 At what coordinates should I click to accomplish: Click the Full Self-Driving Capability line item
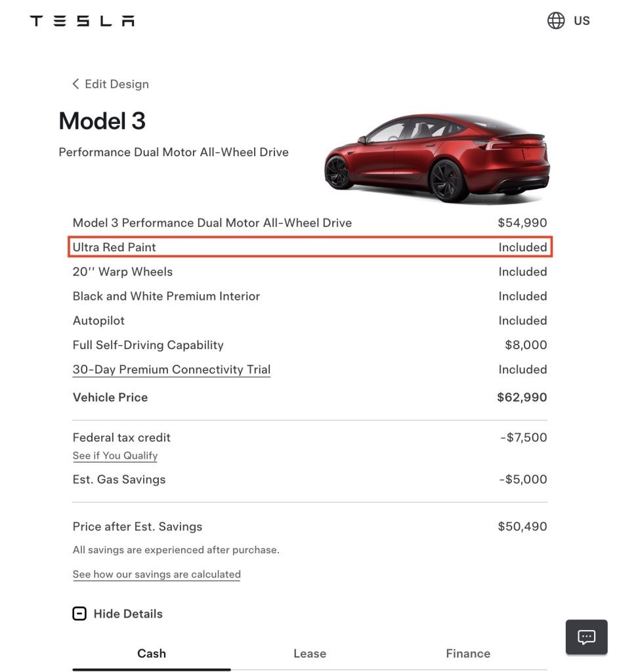point(148,345)
